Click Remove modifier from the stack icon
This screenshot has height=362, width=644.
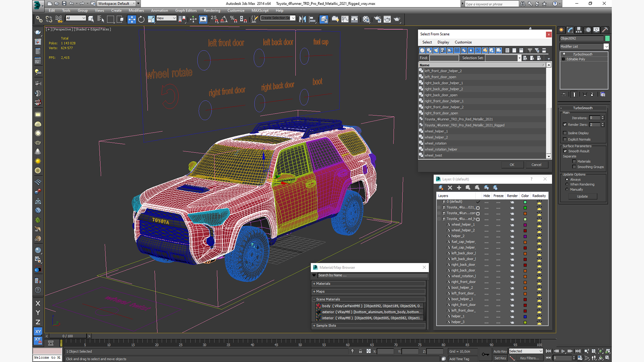click(x=592, y=95)
